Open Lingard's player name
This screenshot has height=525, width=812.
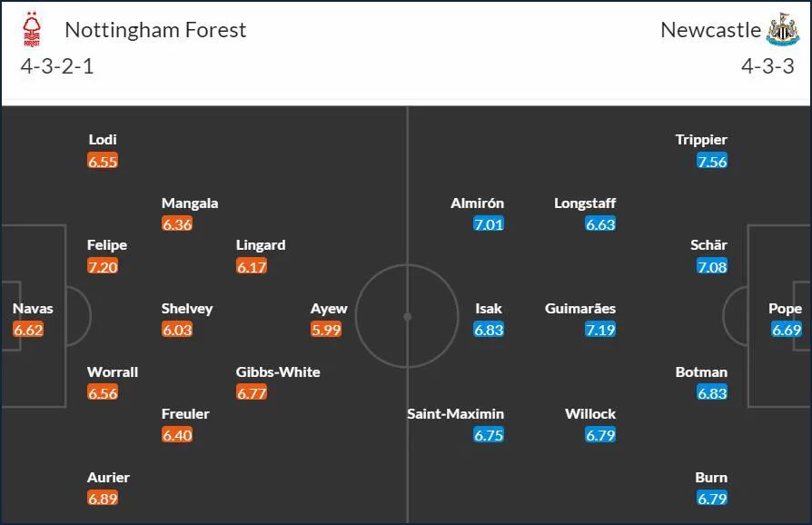tap(261, 245)
